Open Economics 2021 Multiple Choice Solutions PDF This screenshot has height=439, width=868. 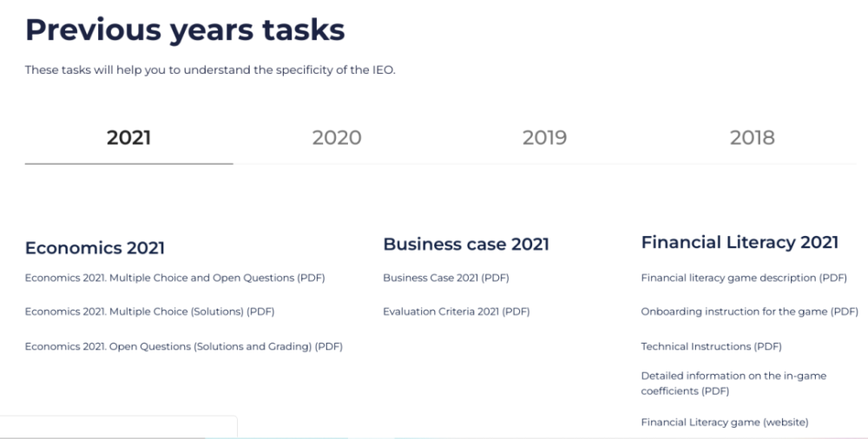pos(149,311)
